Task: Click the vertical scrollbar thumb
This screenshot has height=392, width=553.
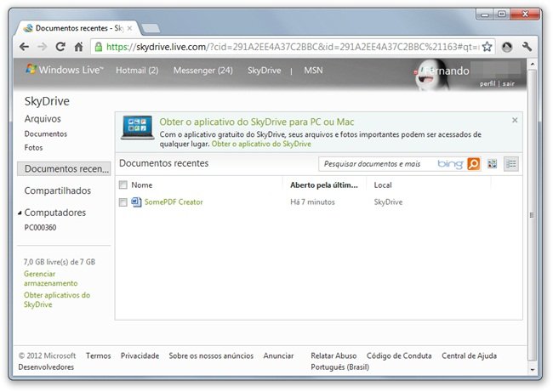Action: click(x=533, y=215)
